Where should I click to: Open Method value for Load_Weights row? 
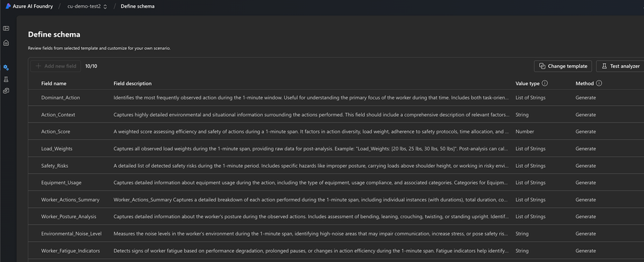(x=586, y=149)
